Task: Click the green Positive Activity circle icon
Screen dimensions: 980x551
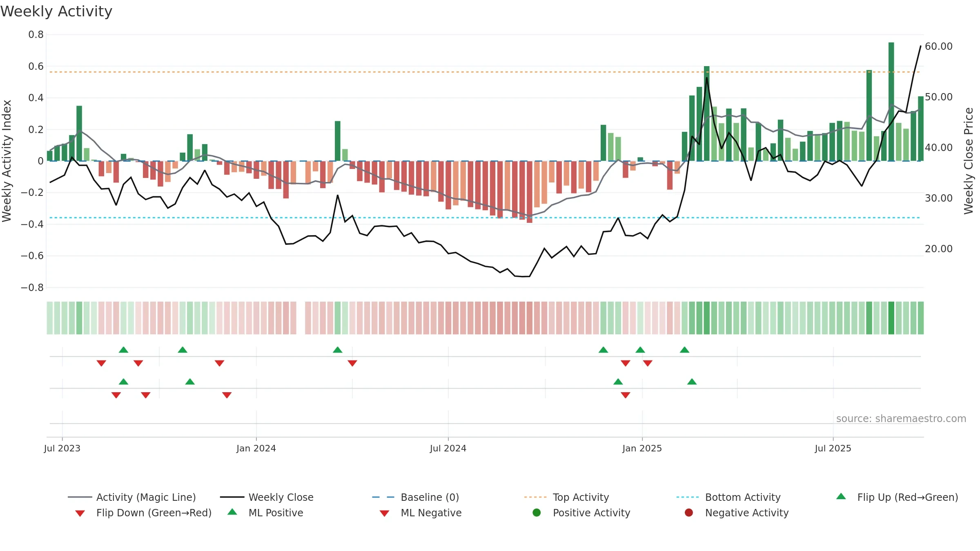Action: tap(537, 513)
